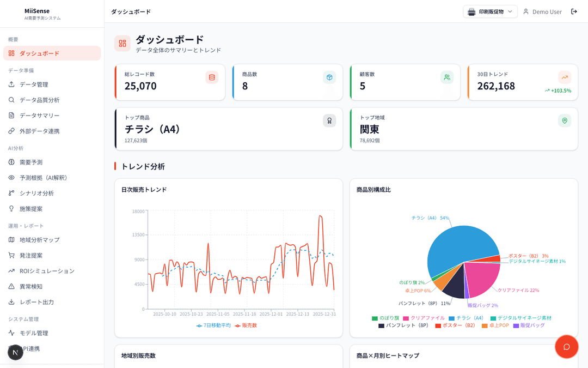Click the document icon beside データサマリー
Viewport: 588px width, 368px height.
pos(11,115)
